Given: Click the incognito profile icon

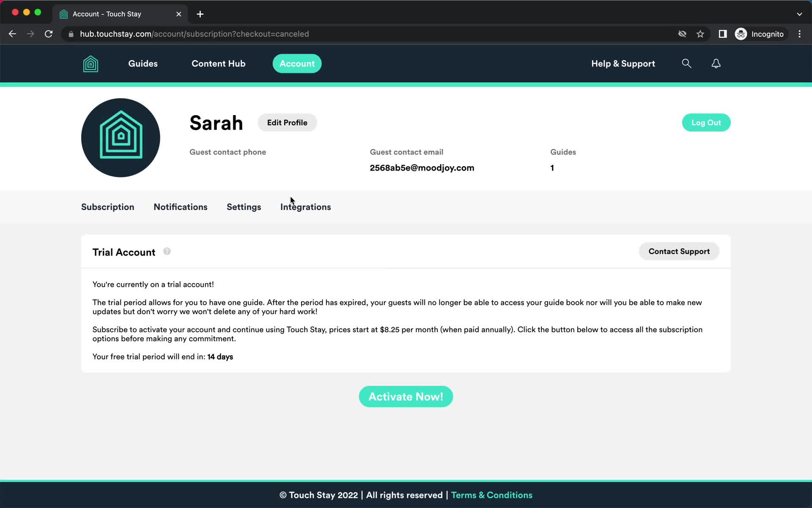Looking at the screenshot, I should tap(741, 33).
